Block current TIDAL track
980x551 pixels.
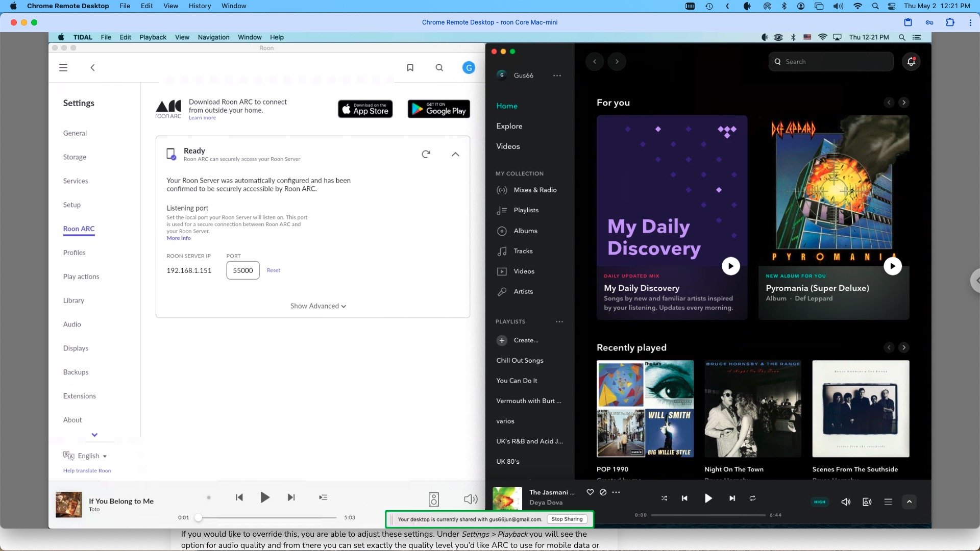(x=603, y=492)
